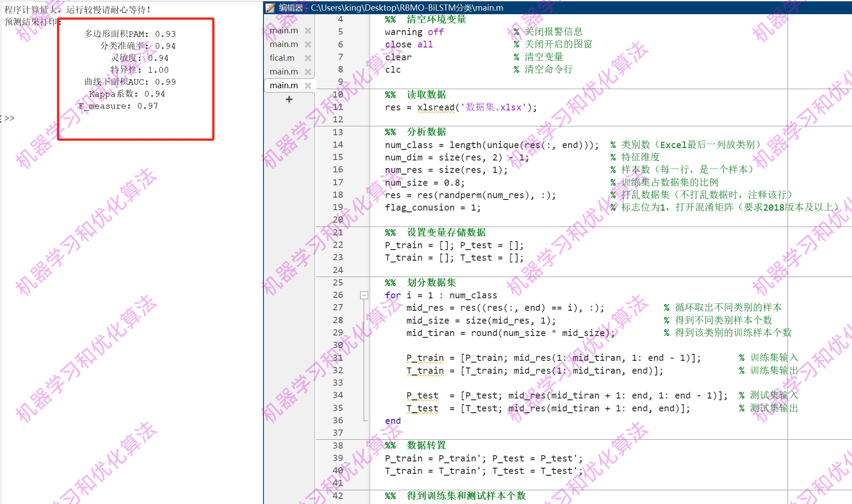Click line number 18 in the gutter

(338, 195)
